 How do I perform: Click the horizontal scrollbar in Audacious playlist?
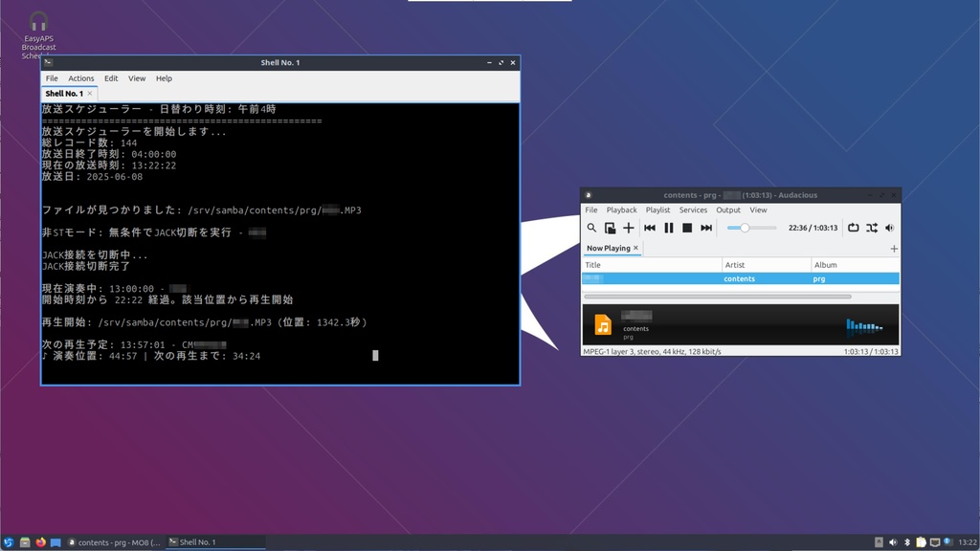[718, 297]
